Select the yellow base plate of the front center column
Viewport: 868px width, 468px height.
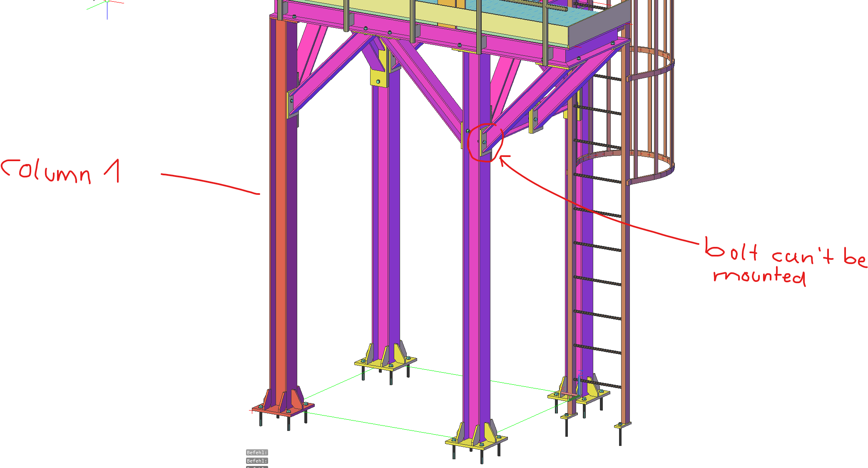476,443
